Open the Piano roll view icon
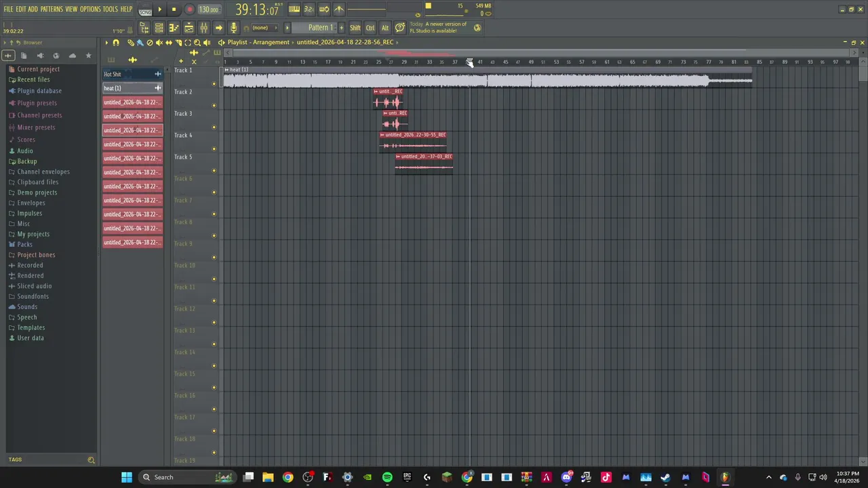Screen dimensions: 868x488 [x=174, y=28]
